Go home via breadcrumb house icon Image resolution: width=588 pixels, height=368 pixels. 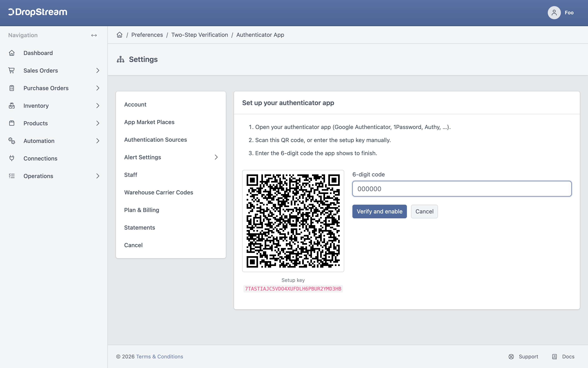tap(120, 35)
